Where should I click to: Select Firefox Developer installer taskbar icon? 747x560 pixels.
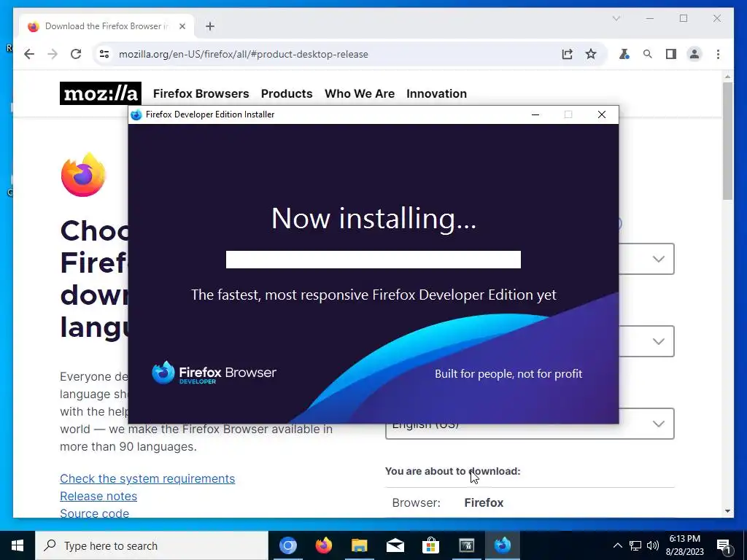[502, 545]
